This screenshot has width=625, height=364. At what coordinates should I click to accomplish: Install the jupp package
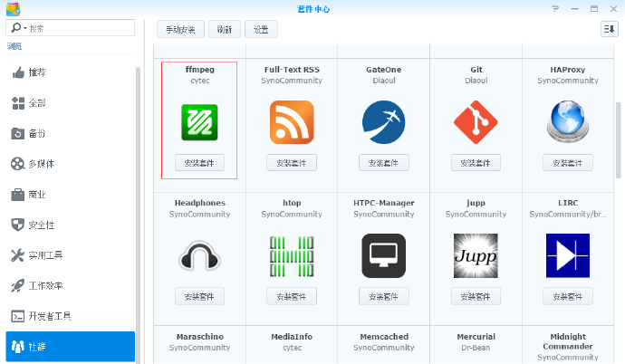476,296
